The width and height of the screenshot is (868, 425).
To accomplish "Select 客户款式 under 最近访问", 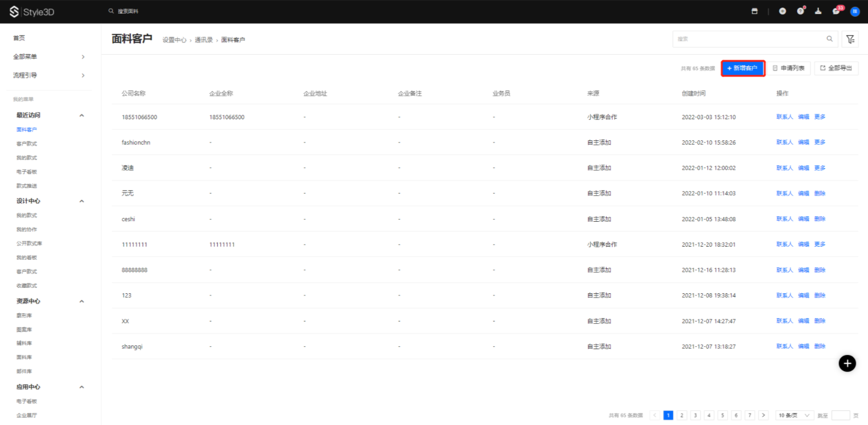I will pyautogui.click(x=27, y=144).
